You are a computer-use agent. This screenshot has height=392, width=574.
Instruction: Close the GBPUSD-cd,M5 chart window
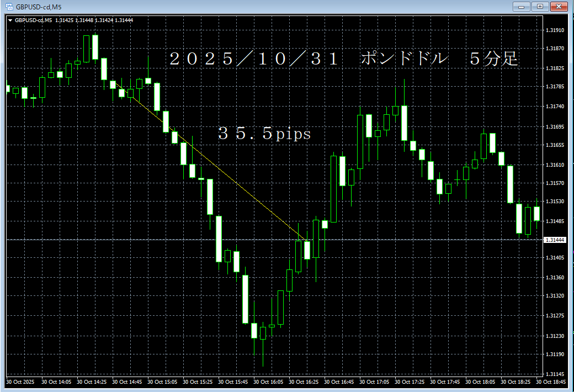click(x=559, y=7)
